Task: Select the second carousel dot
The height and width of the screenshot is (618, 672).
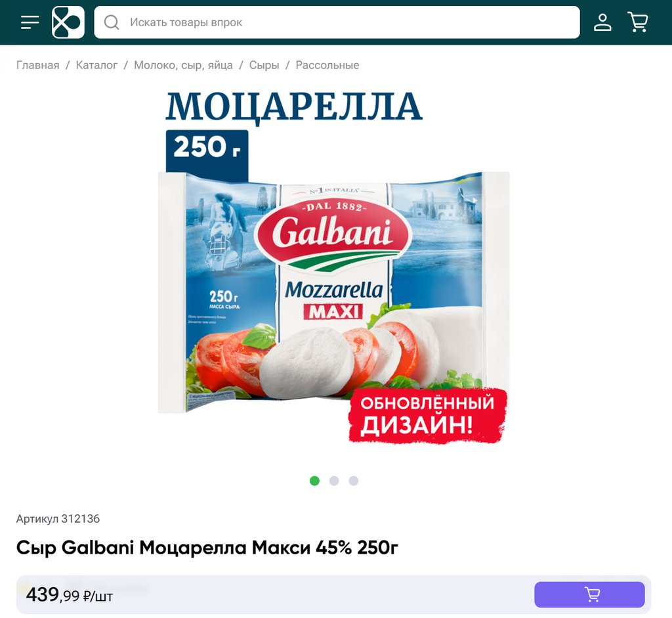Action: (x=334, y=481)
